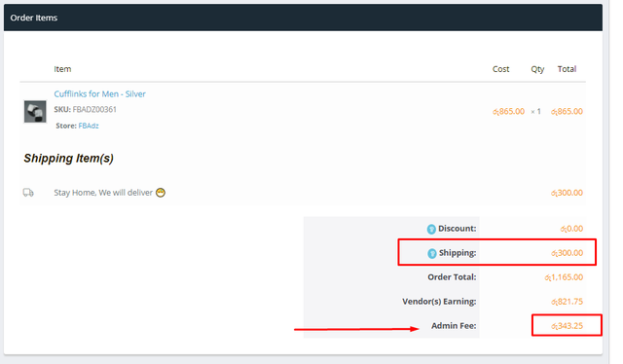623x364 pixels.
Task: Click the quantity × 1 value
Action: pos(535,111)
